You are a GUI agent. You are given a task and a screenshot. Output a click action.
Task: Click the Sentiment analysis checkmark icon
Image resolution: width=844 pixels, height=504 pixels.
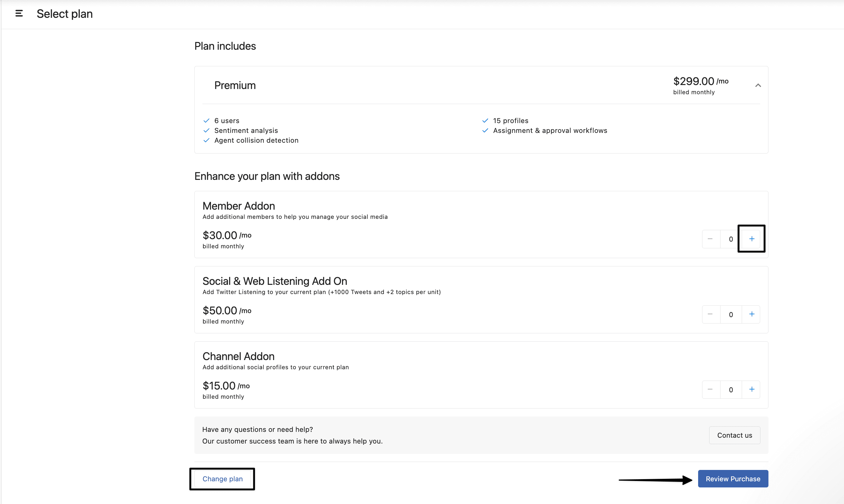206,130
